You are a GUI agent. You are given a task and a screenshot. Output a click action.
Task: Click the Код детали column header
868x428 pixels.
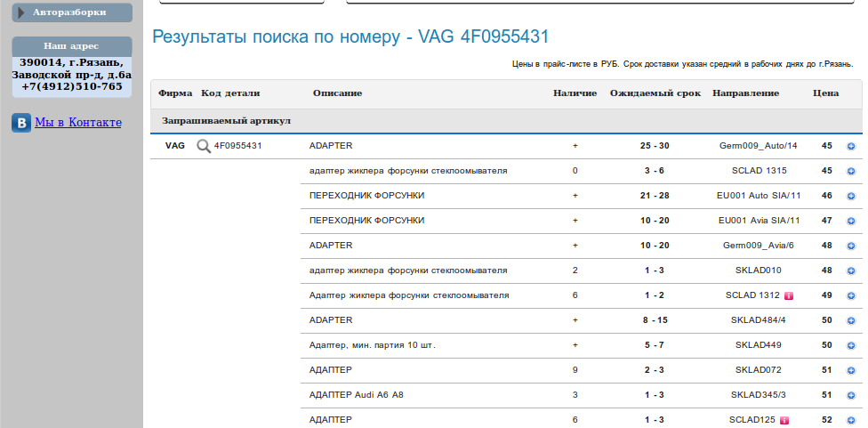[230, 93]
